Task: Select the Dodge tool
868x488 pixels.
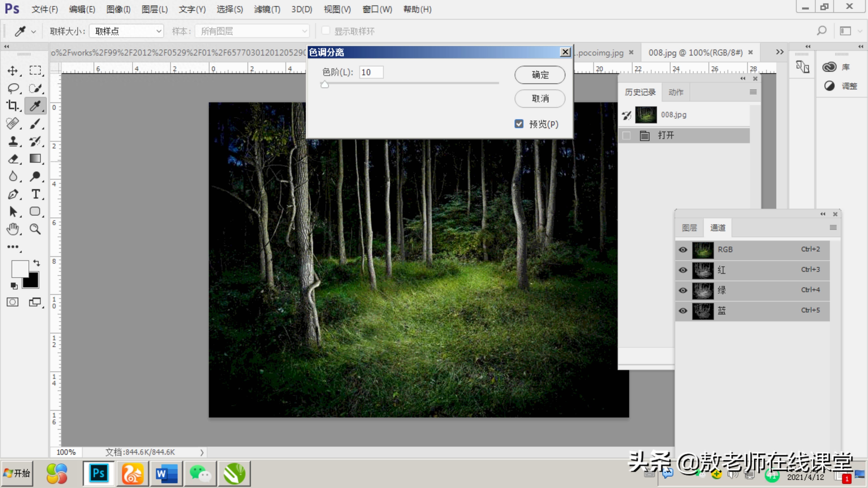Action: (x=35, y=176)
